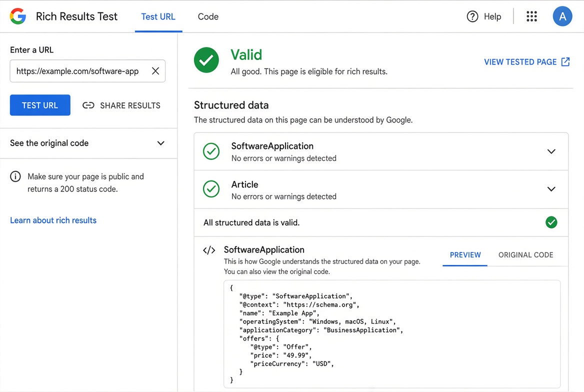Select the ORIGINAL CODE tab

[x=526, y=255]
